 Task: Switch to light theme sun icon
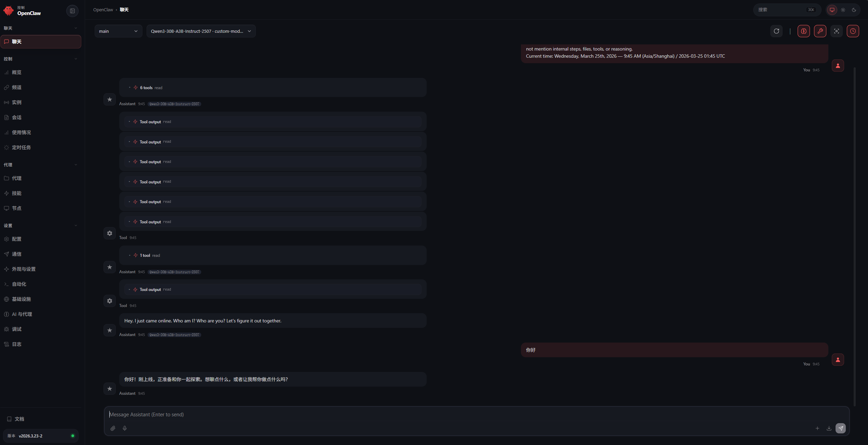[843, 10]
